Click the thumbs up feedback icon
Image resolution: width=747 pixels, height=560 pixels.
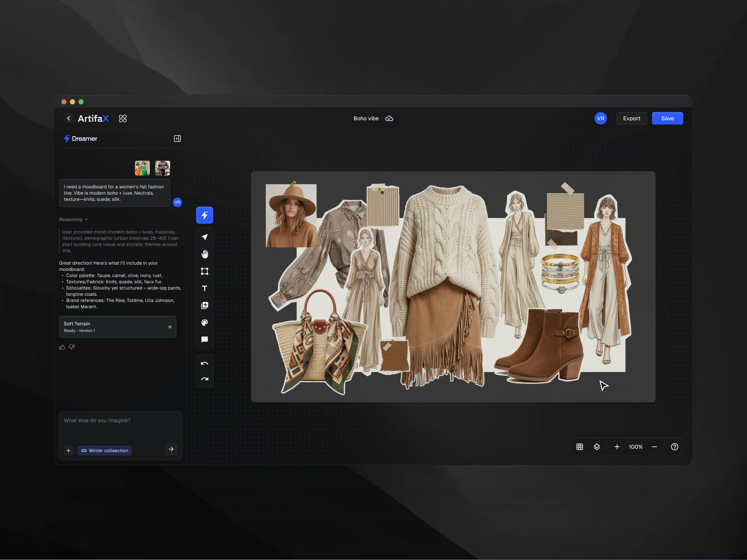pyautogui.click(x=62, y=347)
